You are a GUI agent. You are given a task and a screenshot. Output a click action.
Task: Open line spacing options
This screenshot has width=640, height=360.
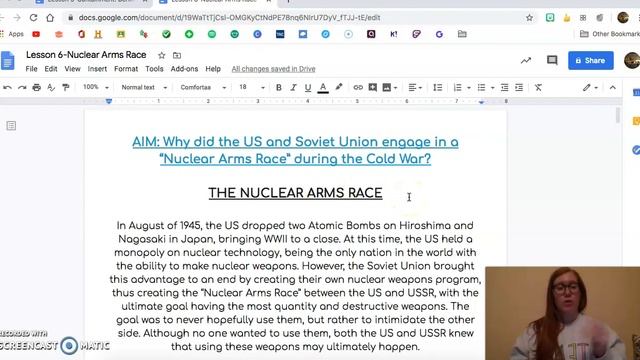click(438, 87)
